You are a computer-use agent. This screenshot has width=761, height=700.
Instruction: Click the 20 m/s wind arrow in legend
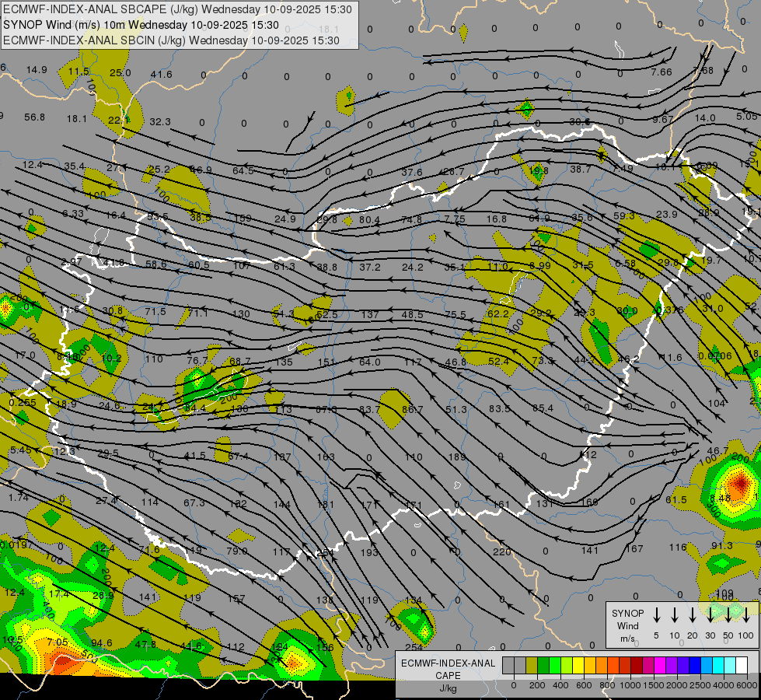point(693,615)
